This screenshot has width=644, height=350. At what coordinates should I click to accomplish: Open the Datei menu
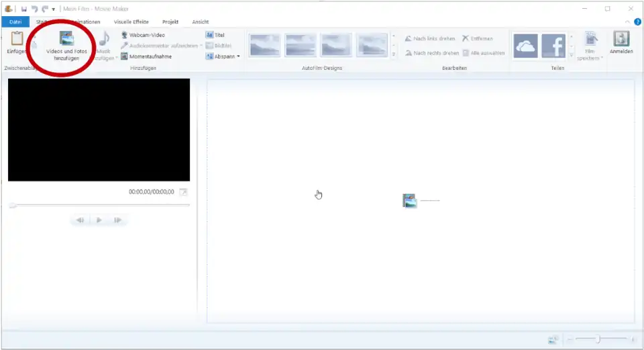point(15,22)
